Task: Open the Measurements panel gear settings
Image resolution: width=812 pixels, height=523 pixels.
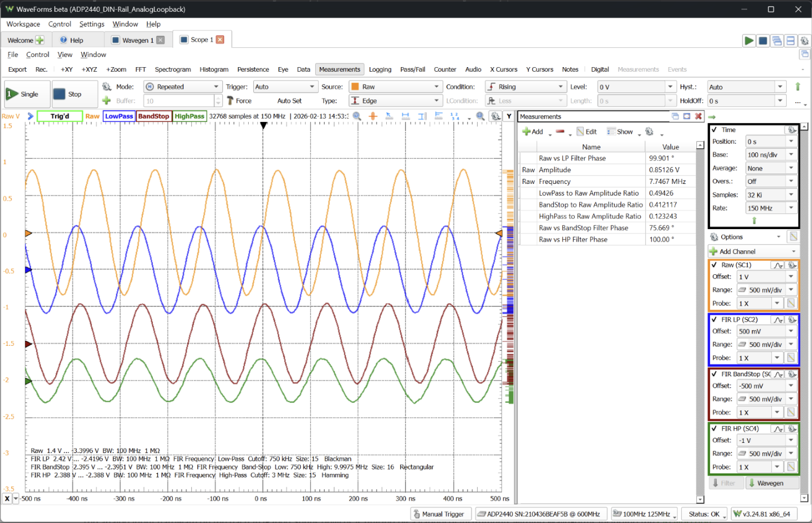Action: coord(650,131)
